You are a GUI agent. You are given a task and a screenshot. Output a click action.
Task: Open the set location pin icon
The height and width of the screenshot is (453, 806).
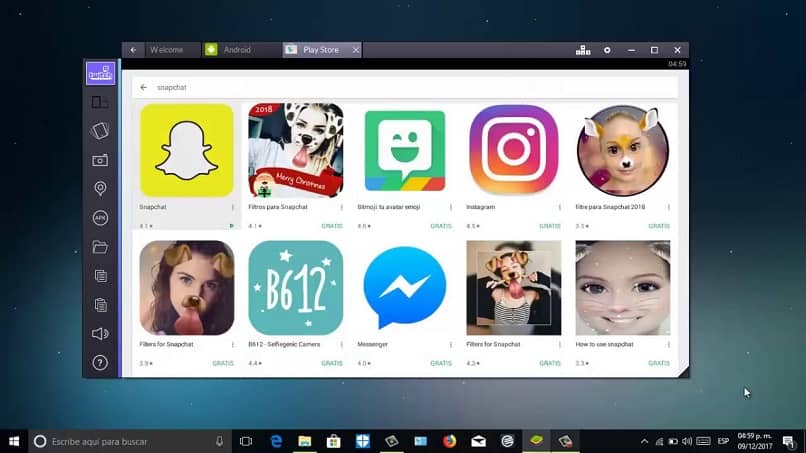pos(100,188)
